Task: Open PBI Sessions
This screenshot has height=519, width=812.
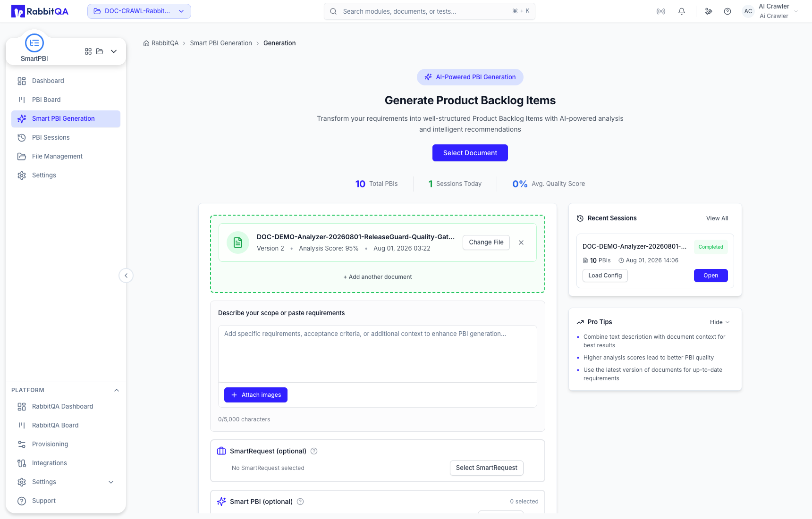Action: [x=66, y=138]
